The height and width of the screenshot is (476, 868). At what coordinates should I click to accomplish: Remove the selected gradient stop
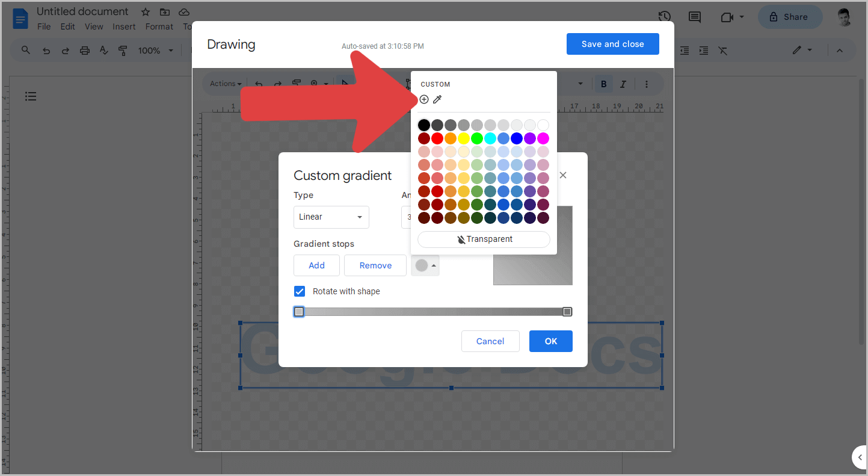[375, 265]
